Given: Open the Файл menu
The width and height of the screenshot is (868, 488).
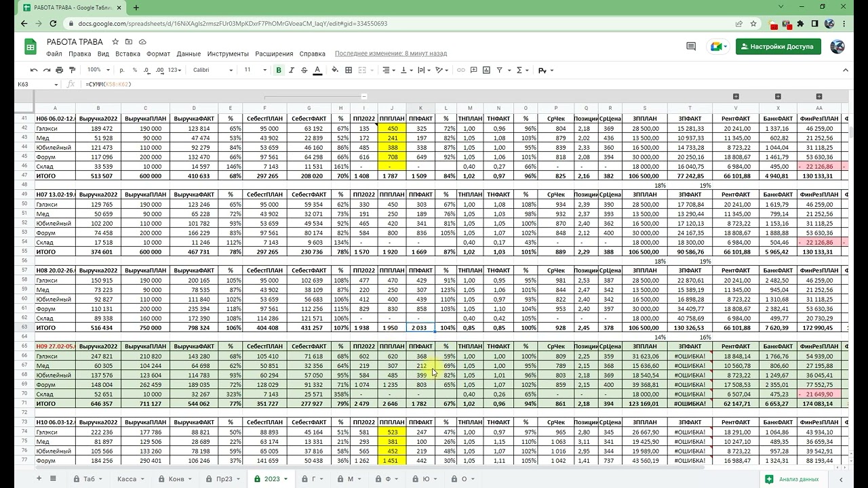Looking at the screenshot, I should [54, 54].
